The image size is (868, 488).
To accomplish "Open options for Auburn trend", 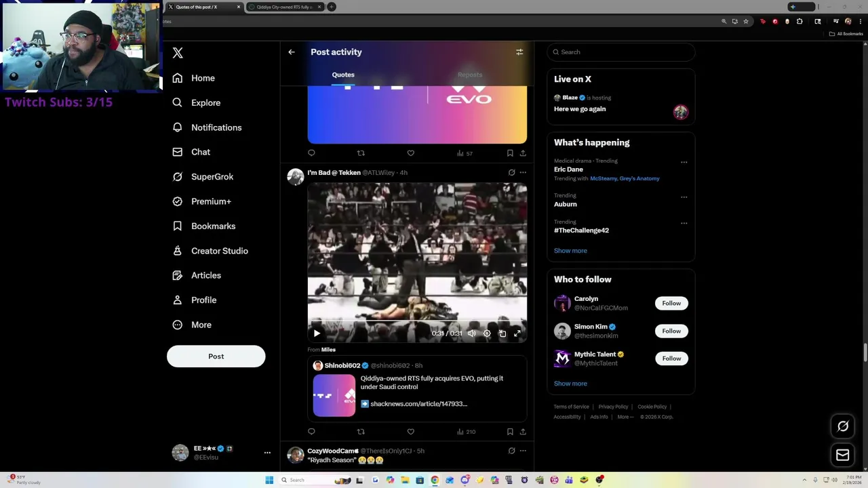I will pos(684,197).
